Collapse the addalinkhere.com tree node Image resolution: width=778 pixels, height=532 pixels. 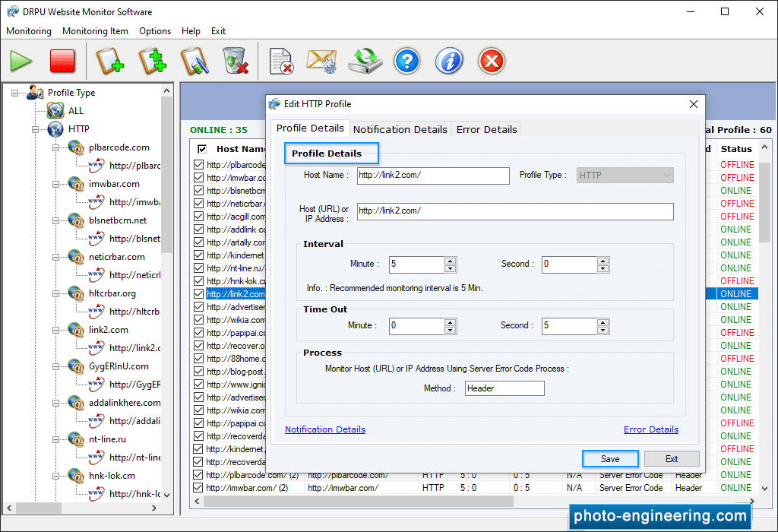(x=56, y=403)
